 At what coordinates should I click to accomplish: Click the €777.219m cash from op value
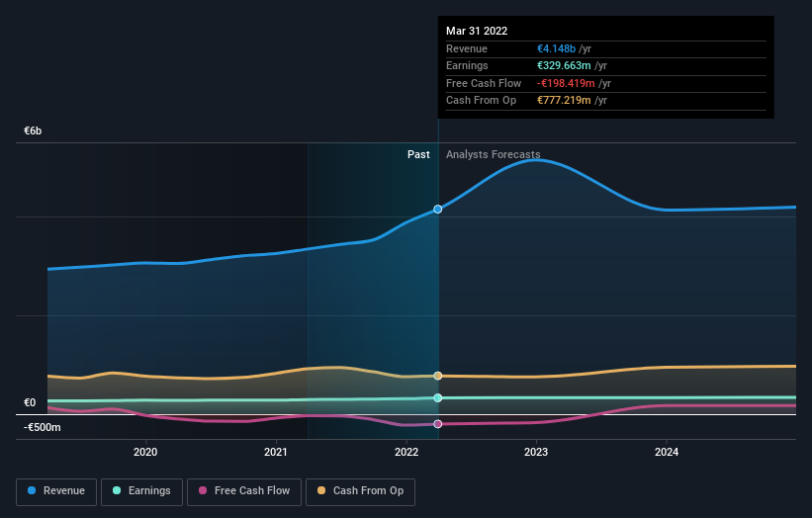564,101
